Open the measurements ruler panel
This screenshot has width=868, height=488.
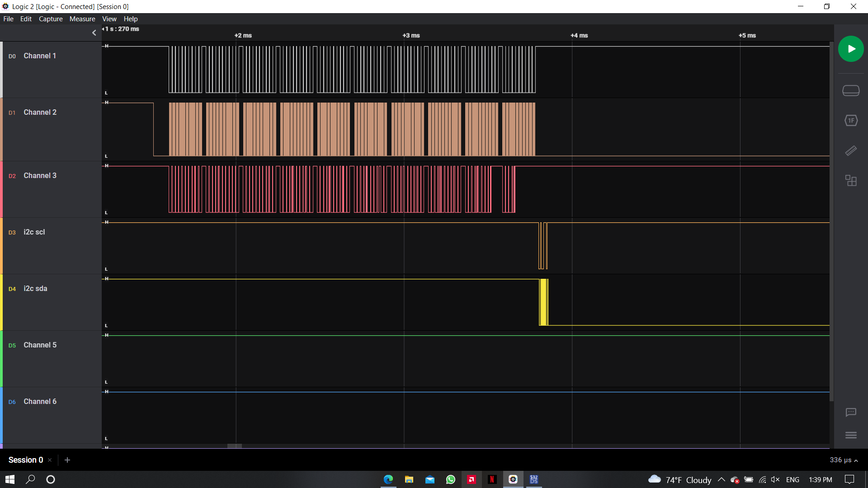851,151
